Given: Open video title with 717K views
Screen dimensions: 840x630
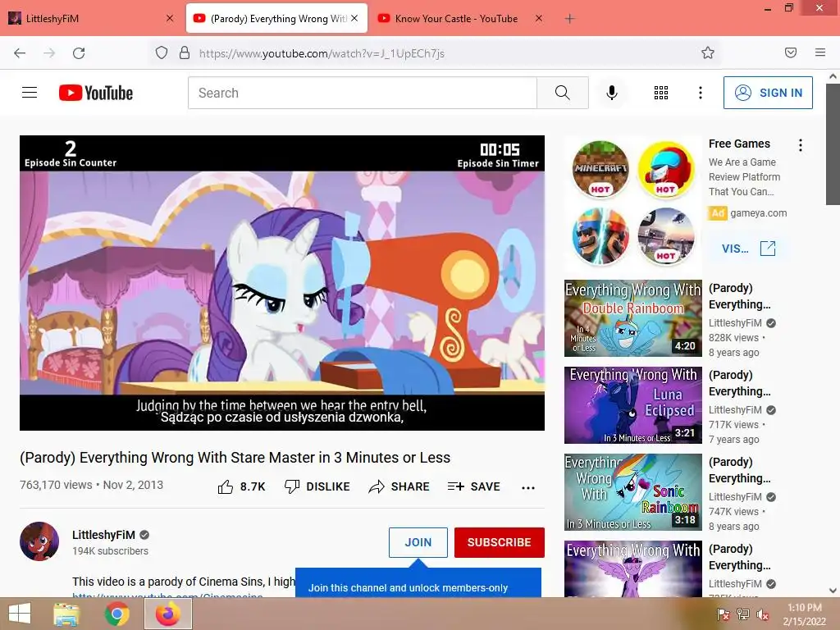Looking at the screenshot, I should click(739, 383).
